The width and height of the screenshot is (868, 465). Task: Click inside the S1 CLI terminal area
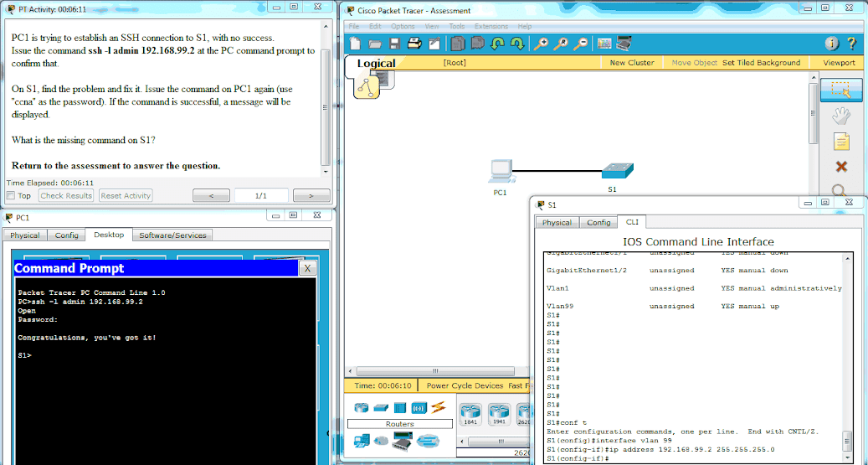[692, 358]
